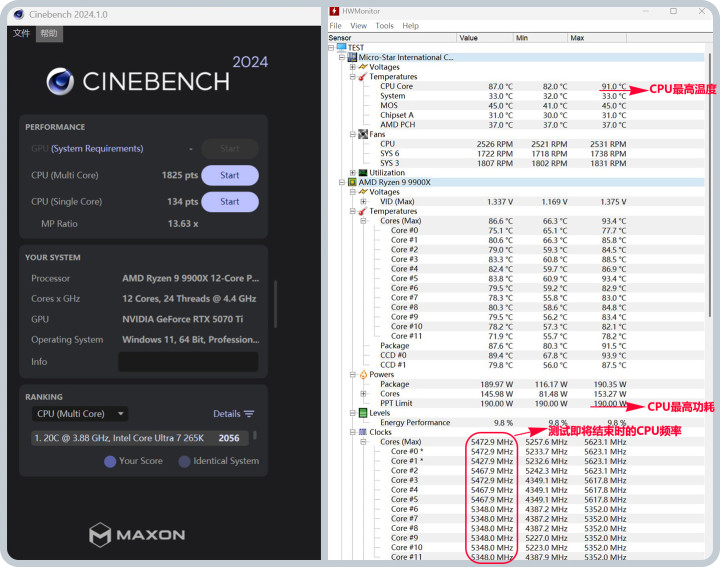Expand the Powers Cores sub-node
Screen dimensions: 720x567
(x=363, y=394)
